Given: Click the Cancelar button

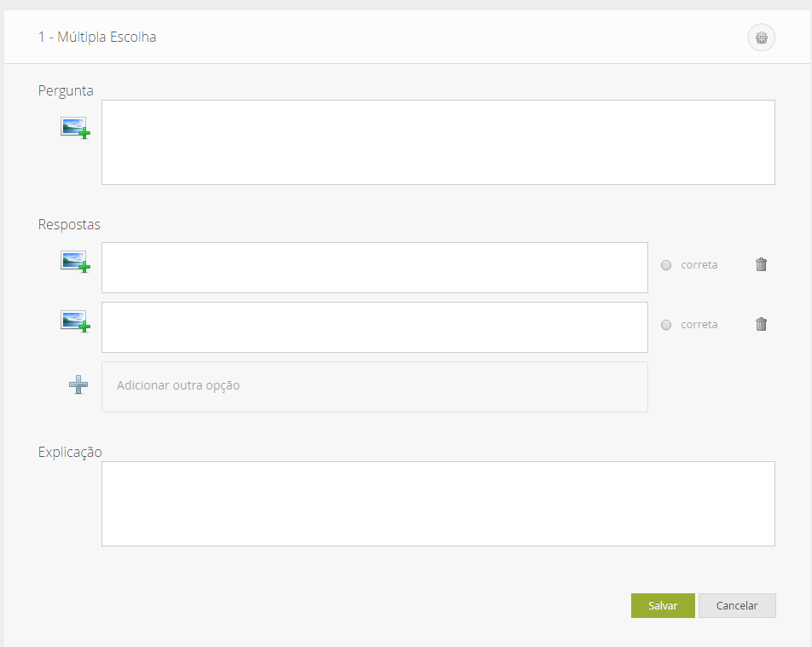Looking at the screenshot, I should 737,605.
